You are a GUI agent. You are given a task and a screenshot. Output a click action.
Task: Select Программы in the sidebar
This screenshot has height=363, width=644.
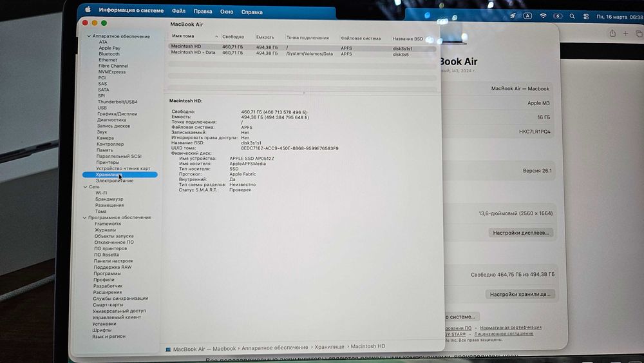point(107,273)
